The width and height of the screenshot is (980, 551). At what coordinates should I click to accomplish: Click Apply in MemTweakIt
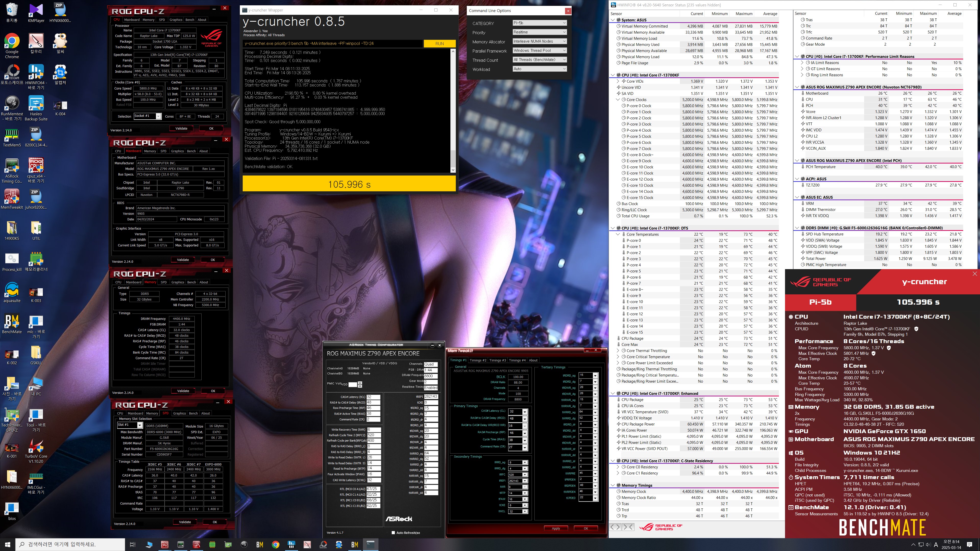556,528
